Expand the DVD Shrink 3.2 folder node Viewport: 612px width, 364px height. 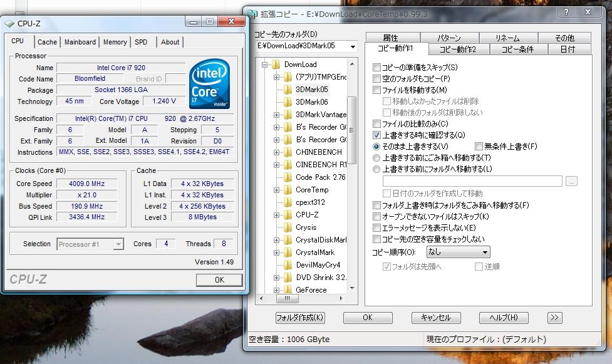pyautogui.click(x=276, y=278)
